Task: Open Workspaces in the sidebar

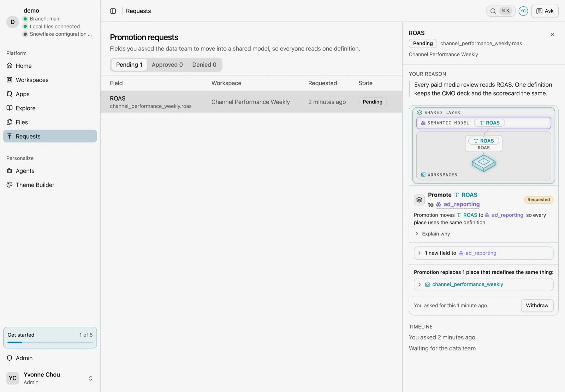Action: (50, 80)
